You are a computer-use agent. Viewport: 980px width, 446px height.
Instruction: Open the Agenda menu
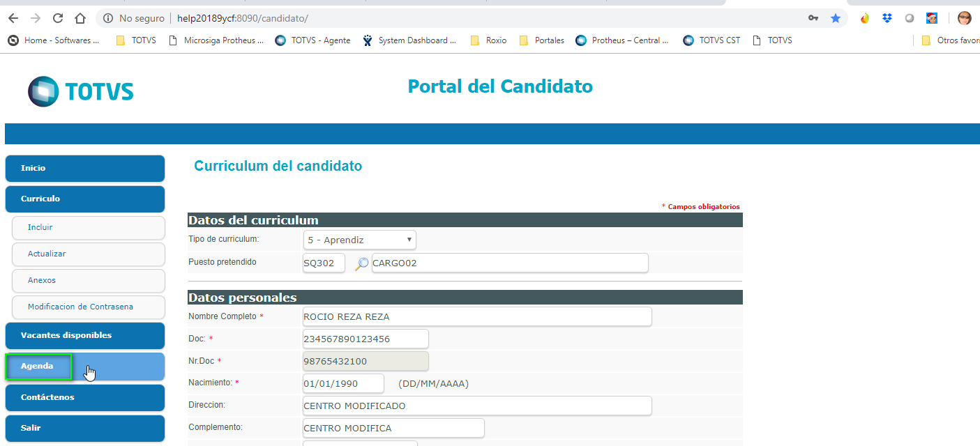coord(85,367)
